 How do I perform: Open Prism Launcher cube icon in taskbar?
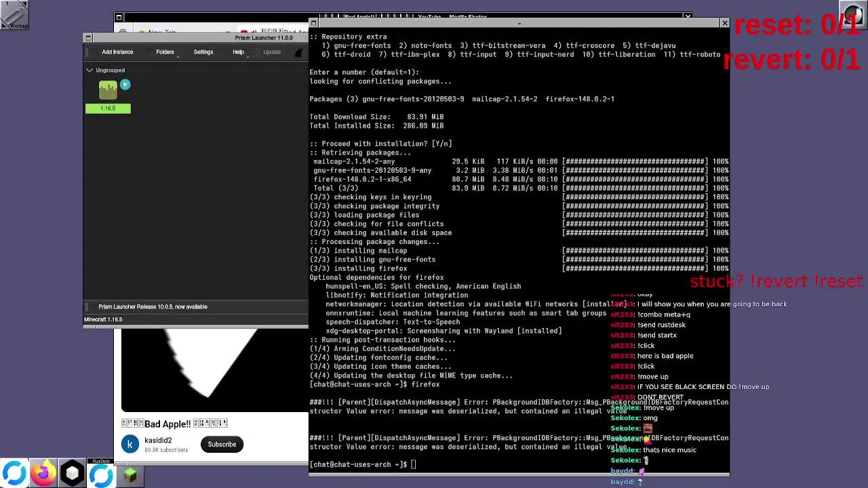(72, 473)
